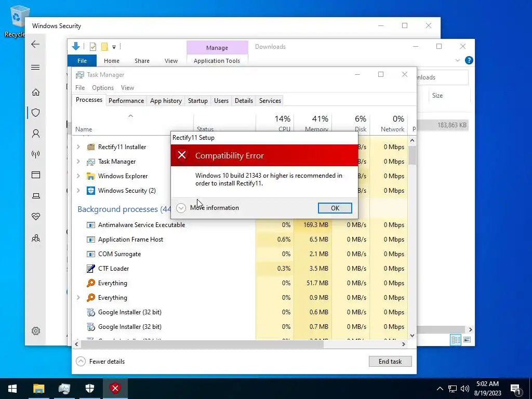Click the Explorer help question mark icon
532x399 pixels.
469,60
